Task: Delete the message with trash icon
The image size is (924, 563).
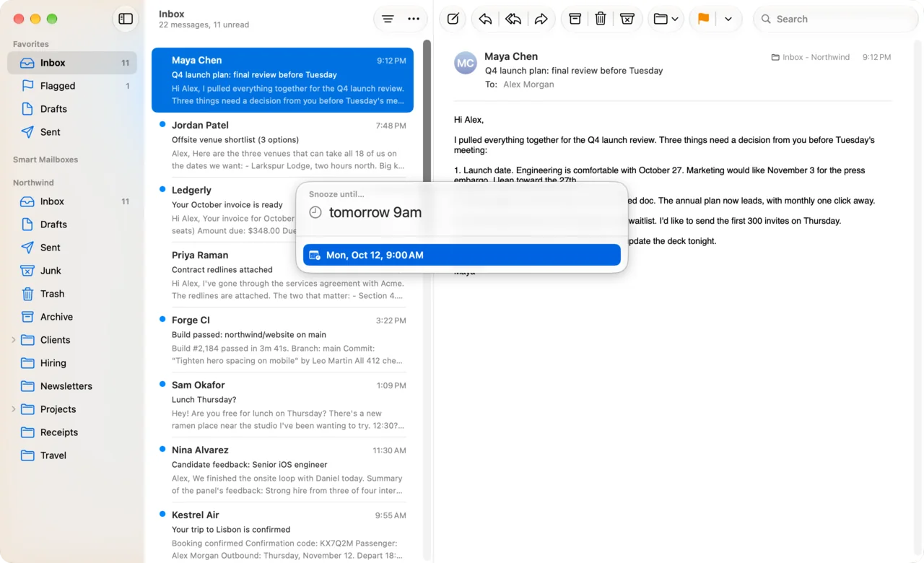Action: tap(601, 19)
